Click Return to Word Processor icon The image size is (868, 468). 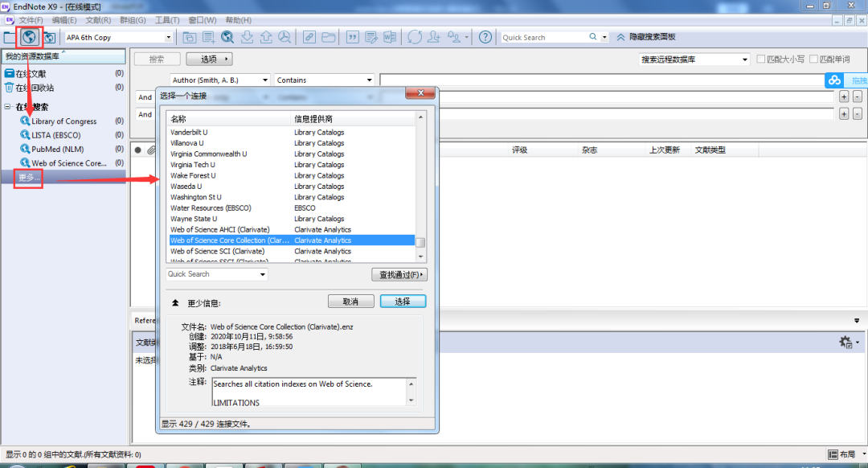[390, 37]
